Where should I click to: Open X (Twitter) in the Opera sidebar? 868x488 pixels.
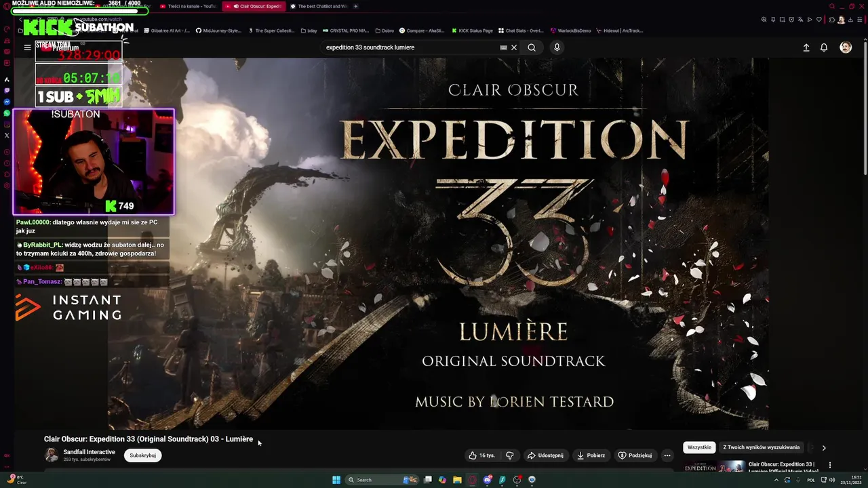(7, 135)
